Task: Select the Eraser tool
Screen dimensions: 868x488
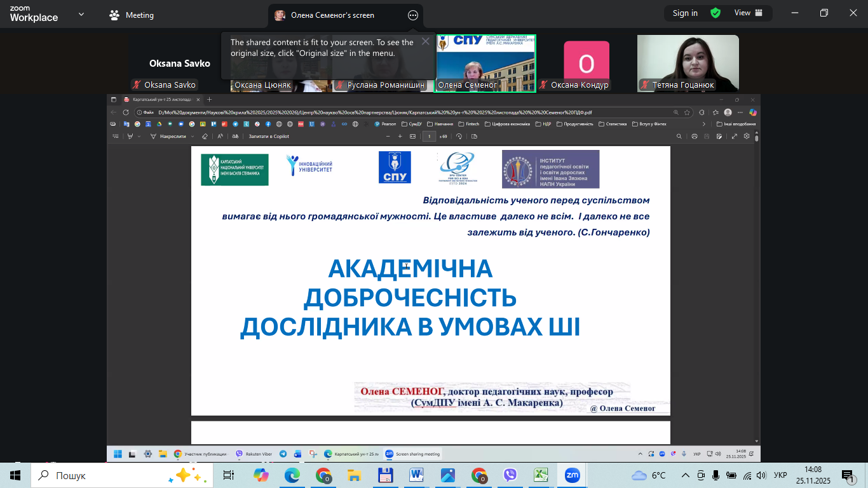Action: click(x=205, y=135)
